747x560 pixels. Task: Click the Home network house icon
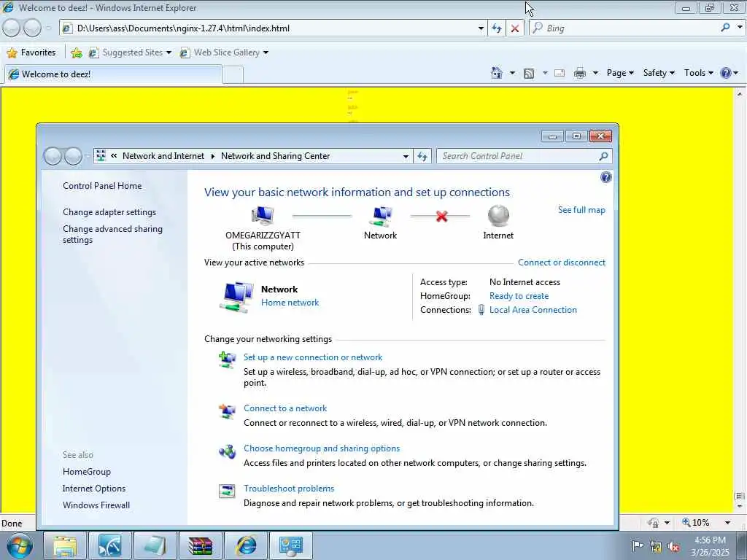pos(236,297)
